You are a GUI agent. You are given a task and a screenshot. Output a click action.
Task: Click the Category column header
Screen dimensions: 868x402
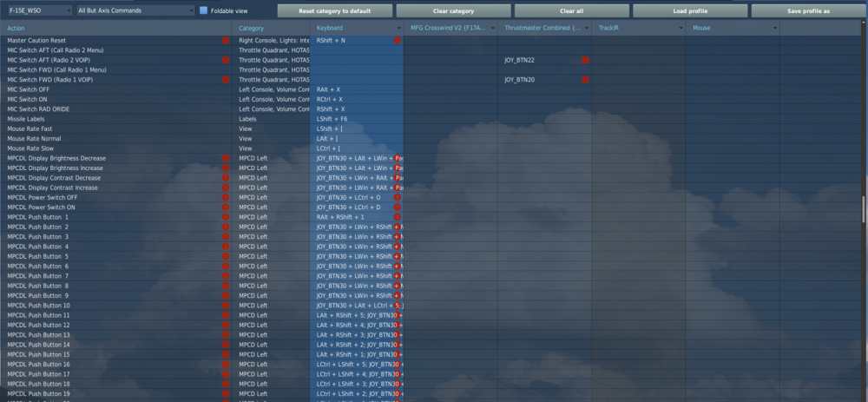coord(271,29)
